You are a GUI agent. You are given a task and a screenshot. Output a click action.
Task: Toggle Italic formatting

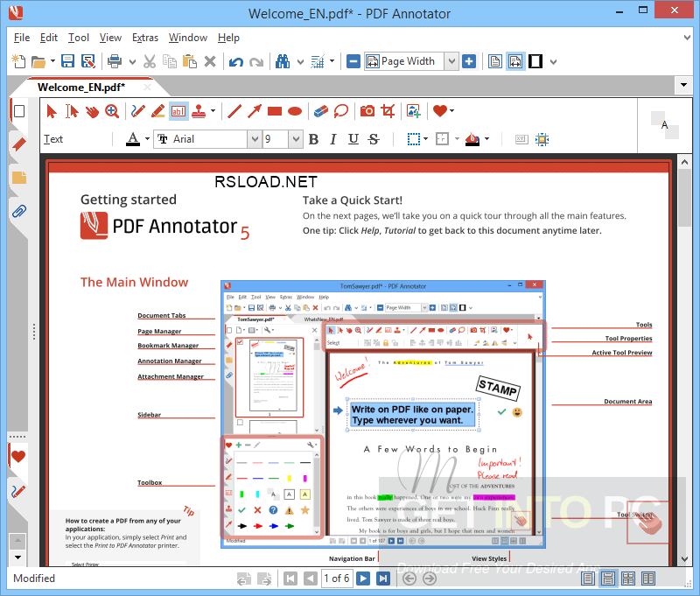[333, 139]
